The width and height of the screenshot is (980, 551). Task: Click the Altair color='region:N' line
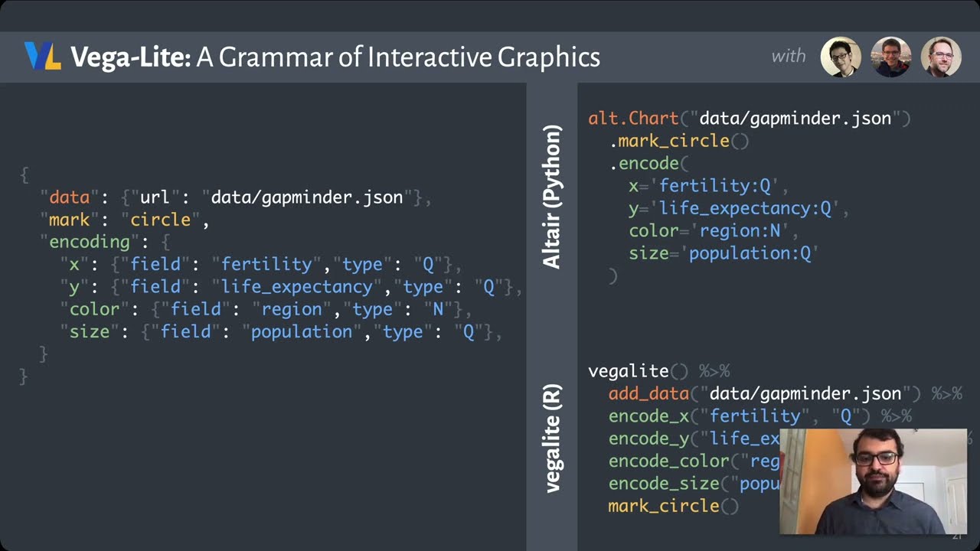click(714, 230)
